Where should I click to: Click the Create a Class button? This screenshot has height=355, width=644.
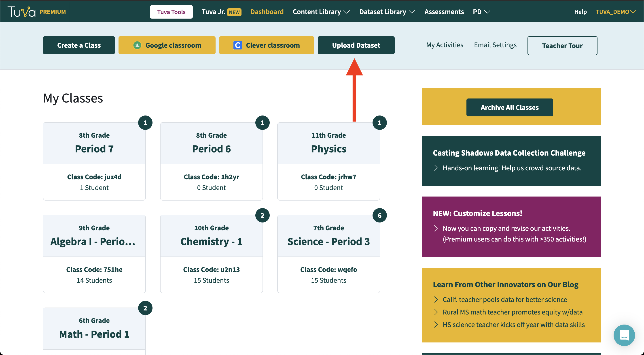[x=79, y=45]
